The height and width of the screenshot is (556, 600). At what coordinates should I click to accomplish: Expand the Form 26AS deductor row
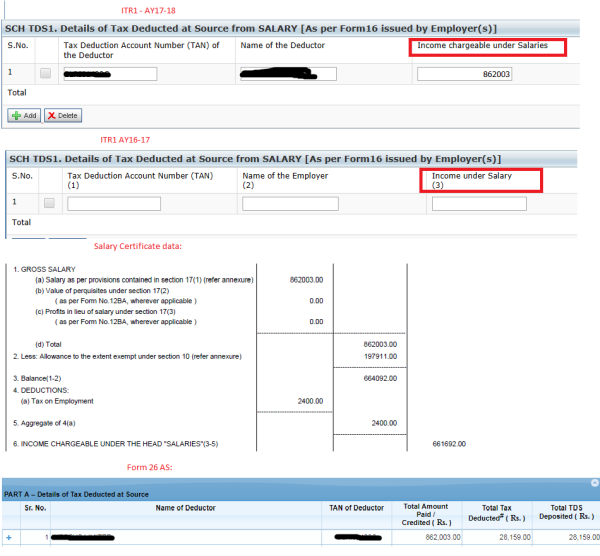point(9,538)
